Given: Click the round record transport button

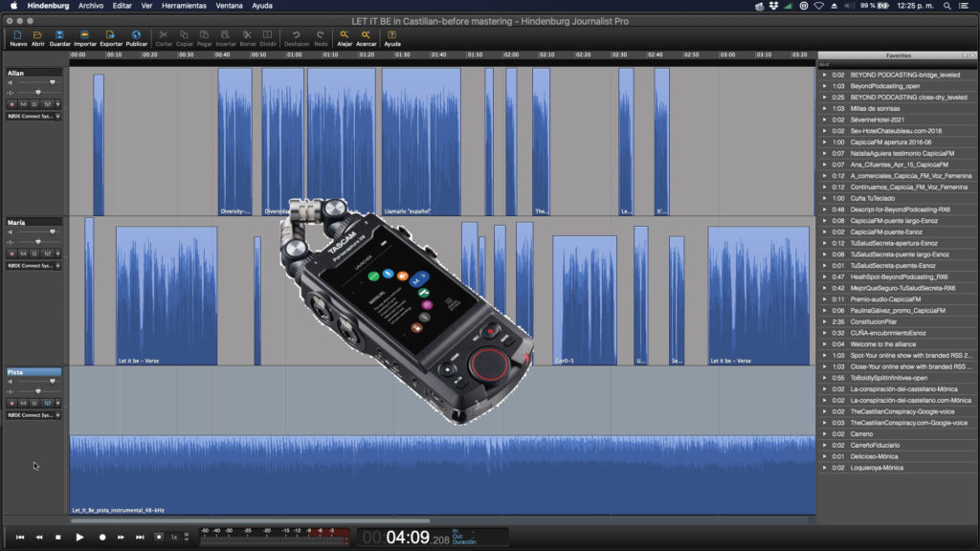Looking at the screenshot, I should pyautogui.click(x=101, y=538).
